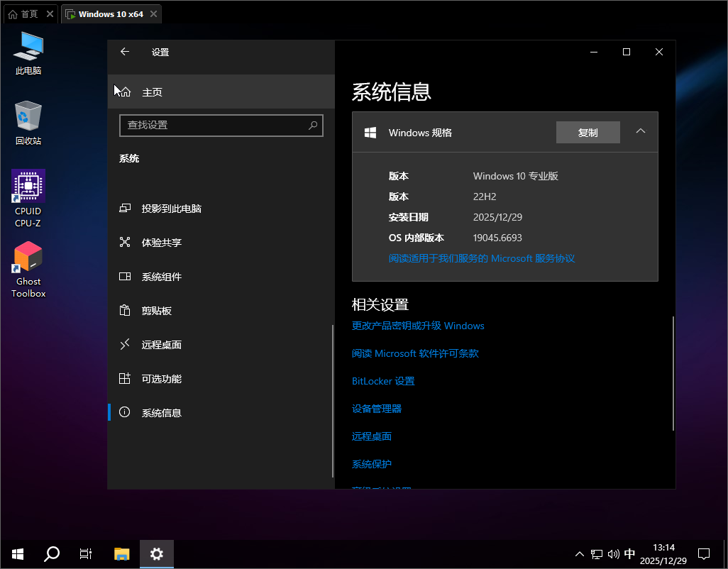Image resolution: width=728 pixels, height=569 pixels.
Task: Click the 查找设置 search field
Action: (x=213, y=126)
